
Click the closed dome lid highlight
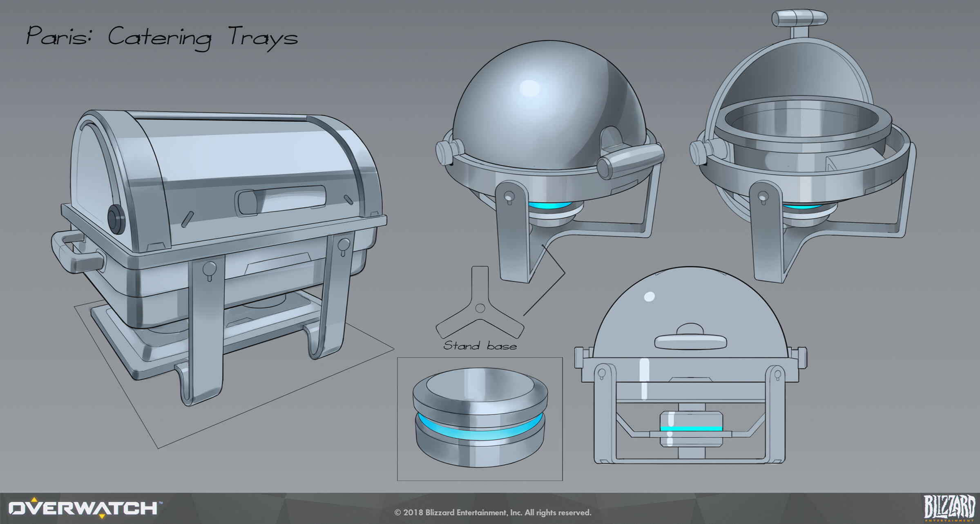(x=530, y=89)
